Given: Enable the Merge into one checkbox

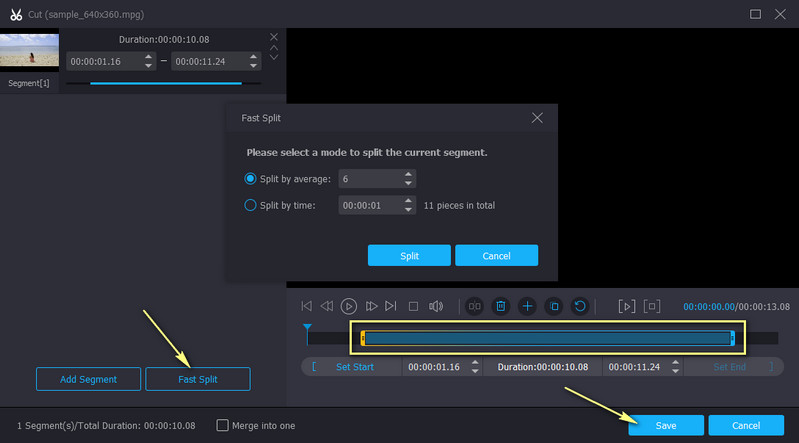Looking at the screenshot, I should point(223,425).
